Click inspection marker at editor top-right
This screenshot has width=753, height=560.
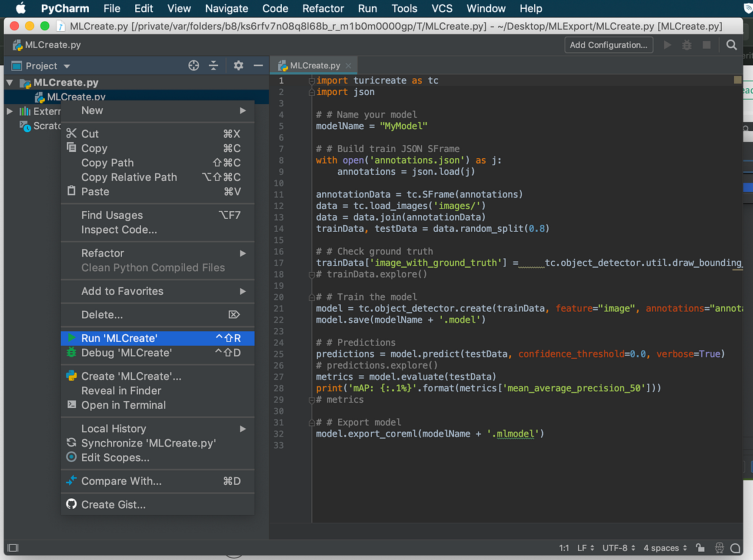point(737,80)
